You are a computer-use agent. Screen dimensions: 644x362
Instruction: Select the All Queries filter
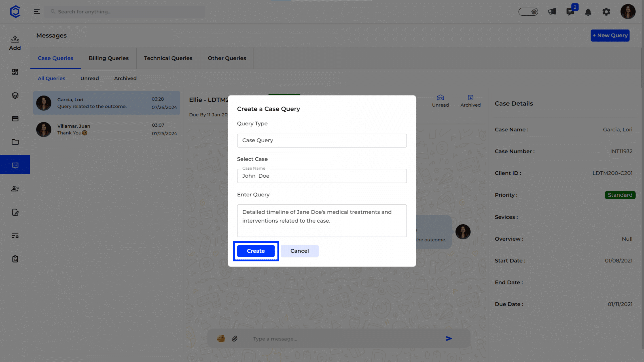pos(51,78)
